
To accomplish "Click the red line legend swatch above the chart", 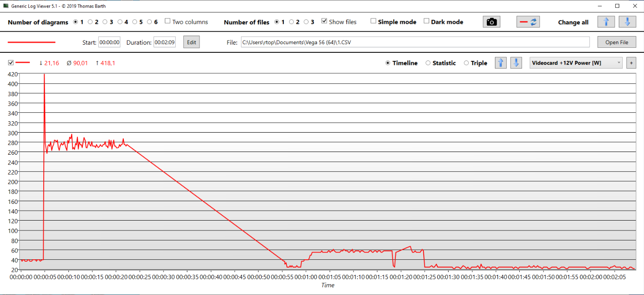I will tap(23, 63).
